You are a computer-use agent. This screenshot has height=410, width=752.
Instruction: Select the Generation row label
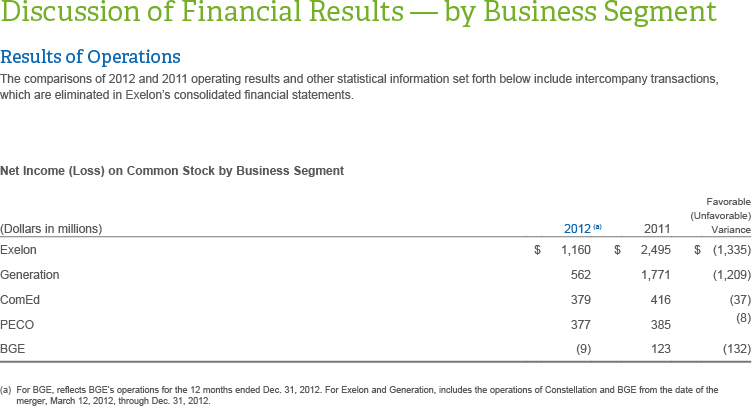tap(30, 274)
